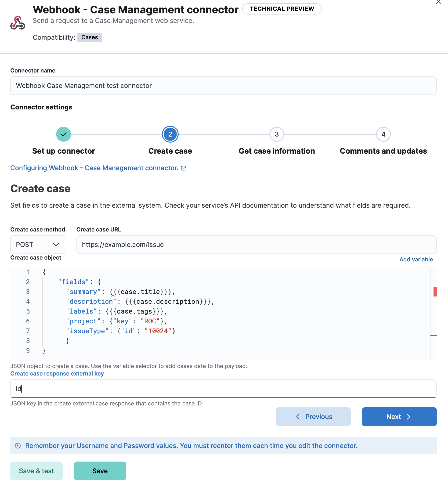This screenshot has width=448, height=484.
Task: Click the info icon in the reminder banner
Action: click(18, 446)
